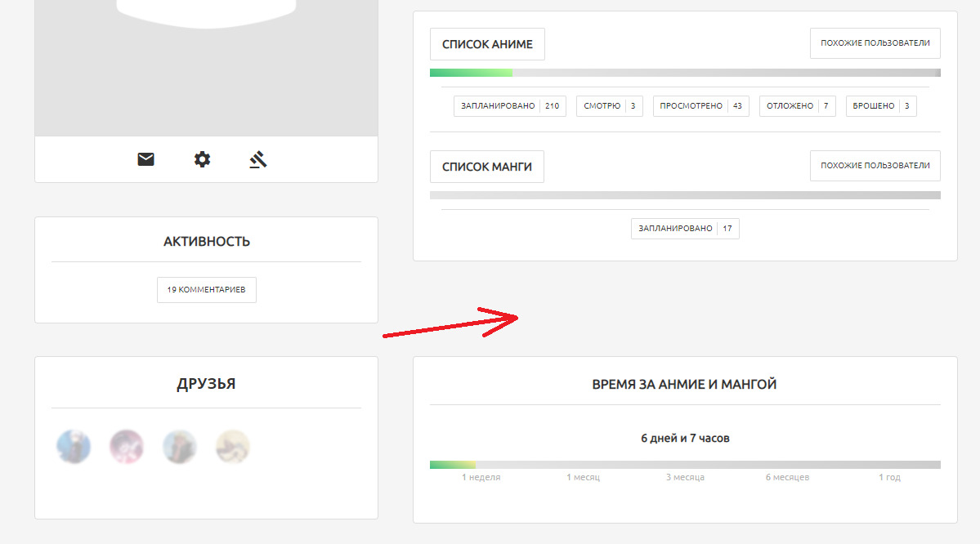The width and height of the screenshot is (980, 544).
Task: Select the Отложено 7 filter
Action: click(x=797, y=106)
